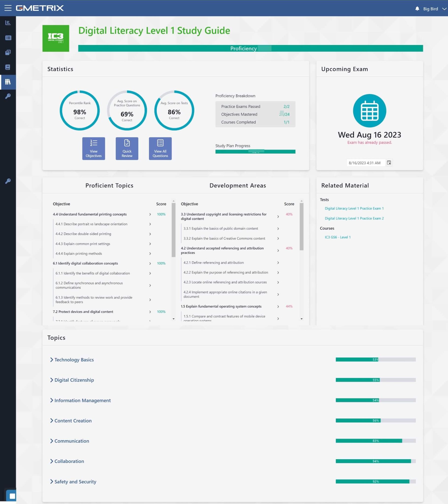This screenshot has width=448, height=504.
Task: Open the IC3 GS6 - Level 1 course
Action: (x=338, y=237)
